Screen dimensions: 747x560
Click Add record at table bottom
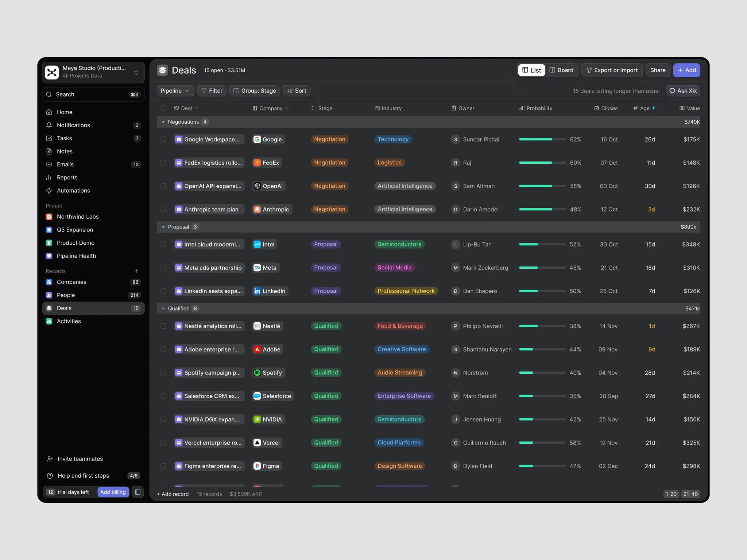pyautogui.click(x=173, y=494)
